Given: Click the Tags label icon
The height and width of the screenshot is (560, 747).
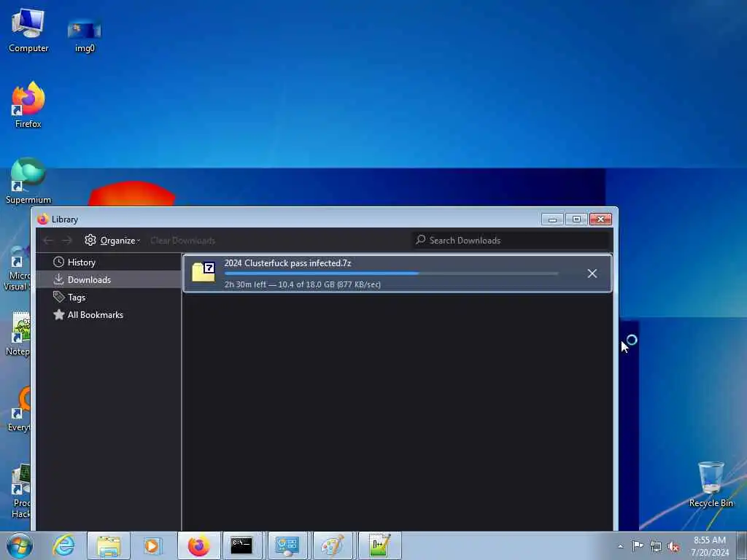Looking at the screenshot, I should point(58,297).
